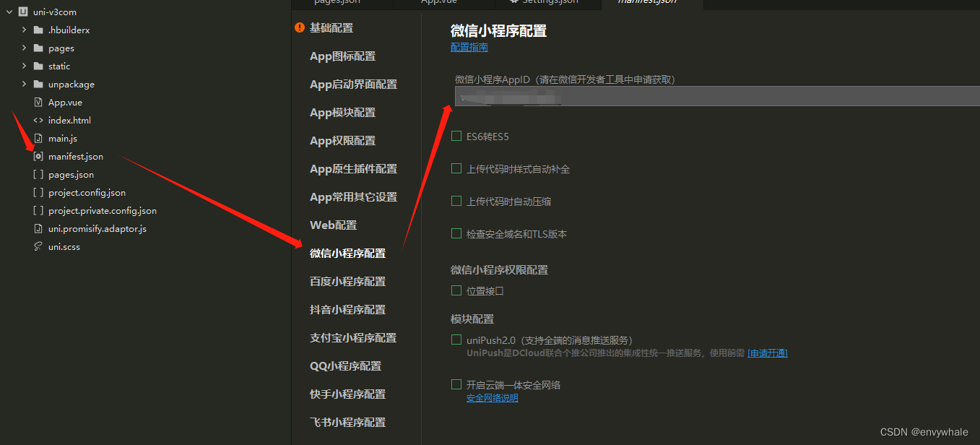The image size is (980, 445).
Task: Open App启动界面配置 section
Action: point(353,85)
